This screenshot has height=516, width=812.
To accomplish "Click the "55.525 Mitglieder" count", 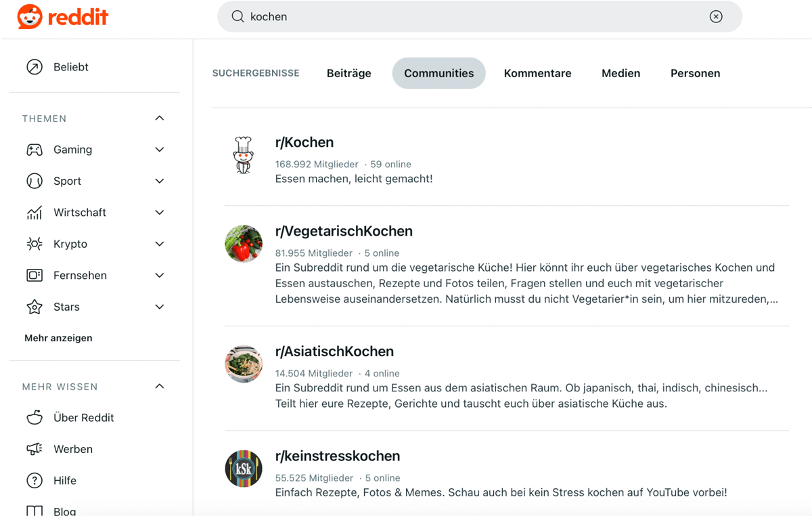I will (x=314, y=477).
